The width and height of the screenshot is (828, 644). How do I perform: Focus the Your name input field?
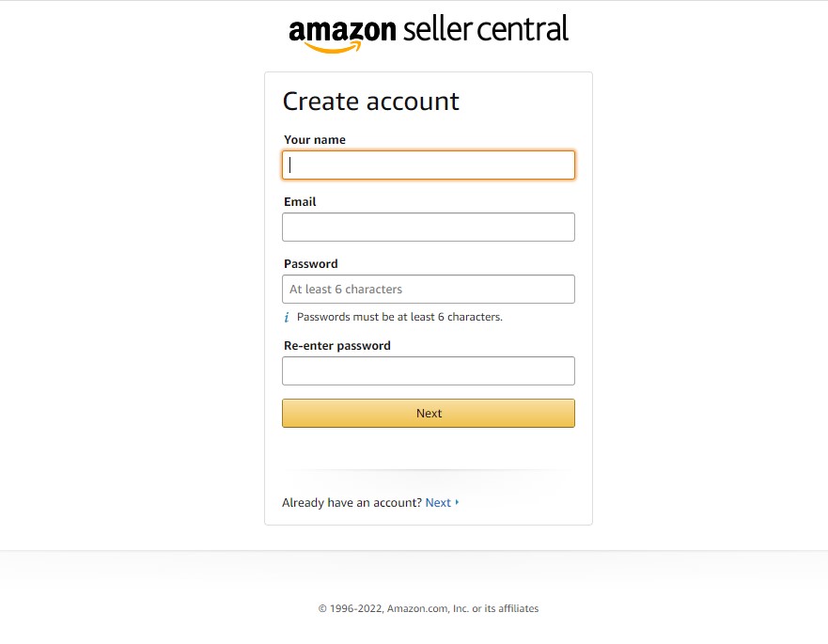pyautogui.click(x=428, y=165)
